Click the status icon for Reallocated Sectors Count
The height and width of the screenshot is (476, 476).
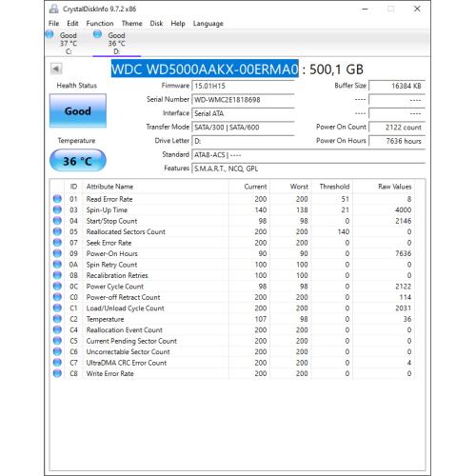(x=57, y=231)
